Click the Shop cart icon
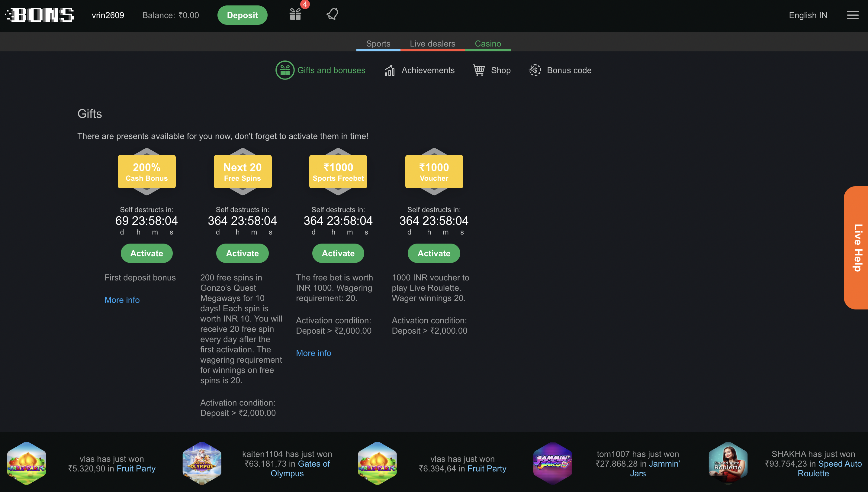The height and width of the screenshot is (492, 868). click(479, 70)
